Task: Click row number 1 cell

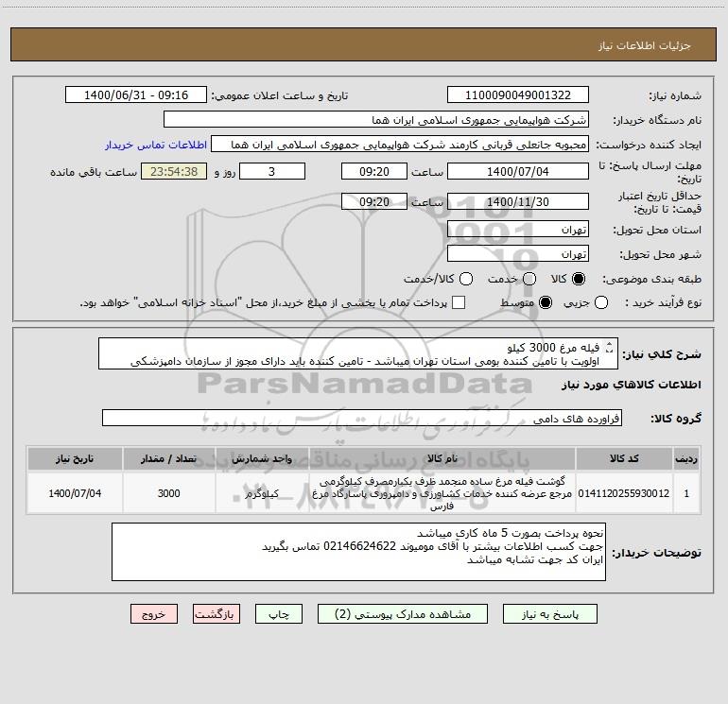Action: tap(686, 493)
